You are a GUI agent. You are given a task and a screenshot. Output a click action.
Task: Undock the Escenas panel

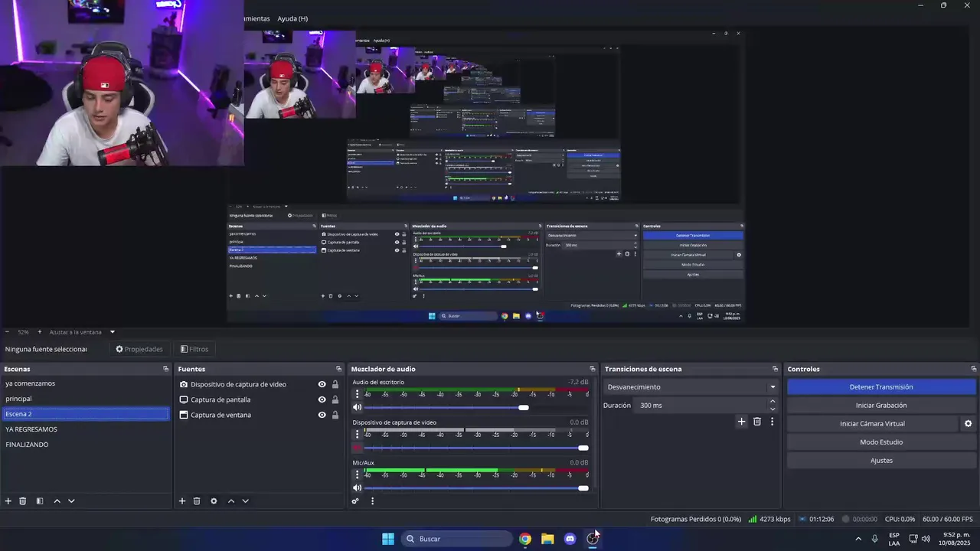pyautogui.click(x=165, y=369)
